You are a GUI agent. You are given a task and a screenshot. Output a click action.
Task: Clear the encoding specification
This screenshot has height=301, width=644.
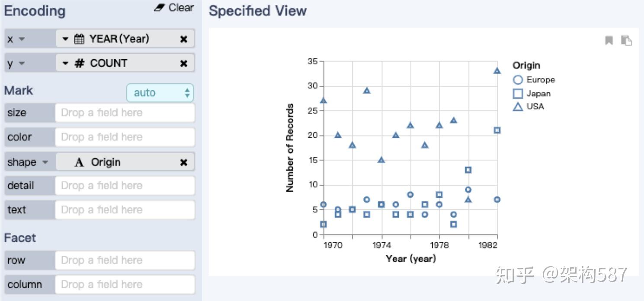pos(174,8)
